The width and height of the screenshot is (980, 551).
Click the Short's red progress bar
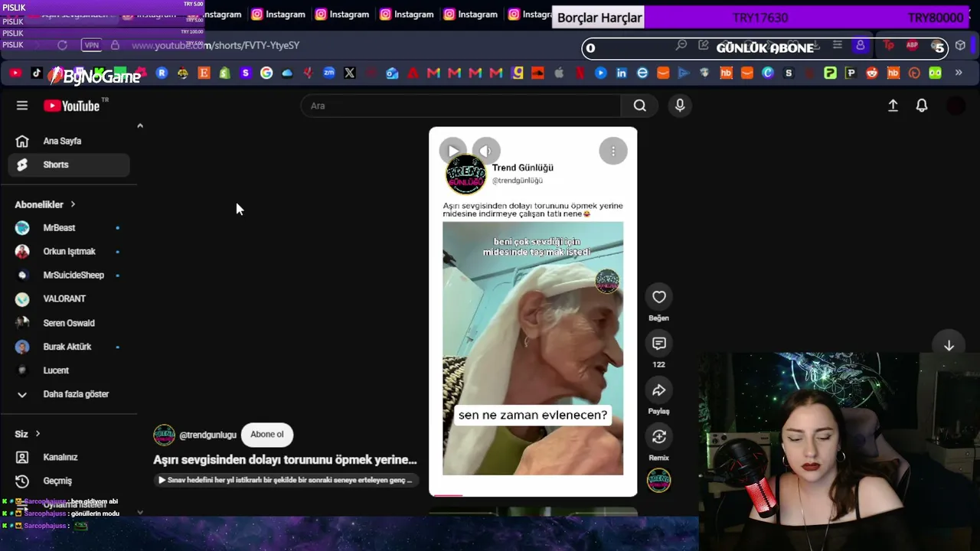coord(449,495)
